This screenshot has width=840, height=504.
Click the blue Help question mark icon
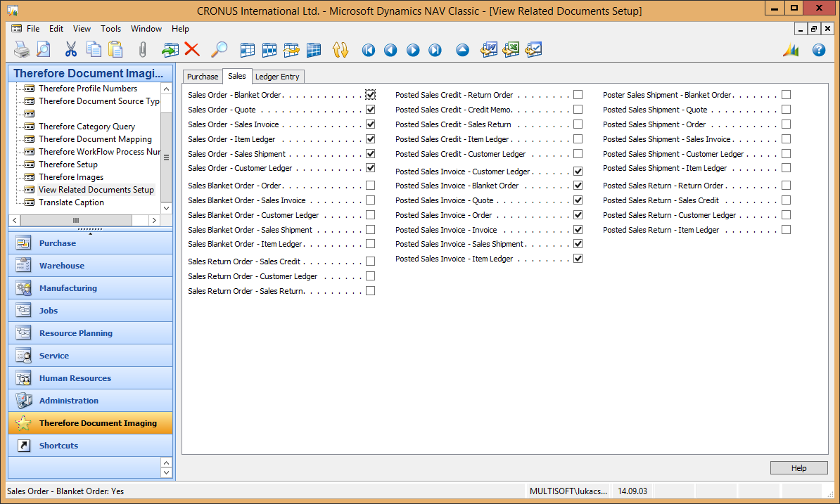coord(819,50)
